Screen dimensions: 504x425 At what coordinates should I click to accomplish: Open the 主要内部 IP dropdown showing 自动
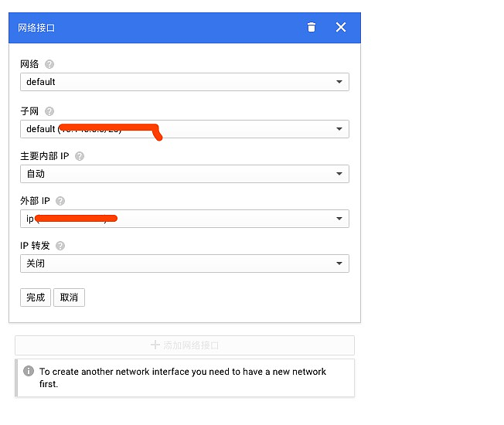[x=184, y=174]
